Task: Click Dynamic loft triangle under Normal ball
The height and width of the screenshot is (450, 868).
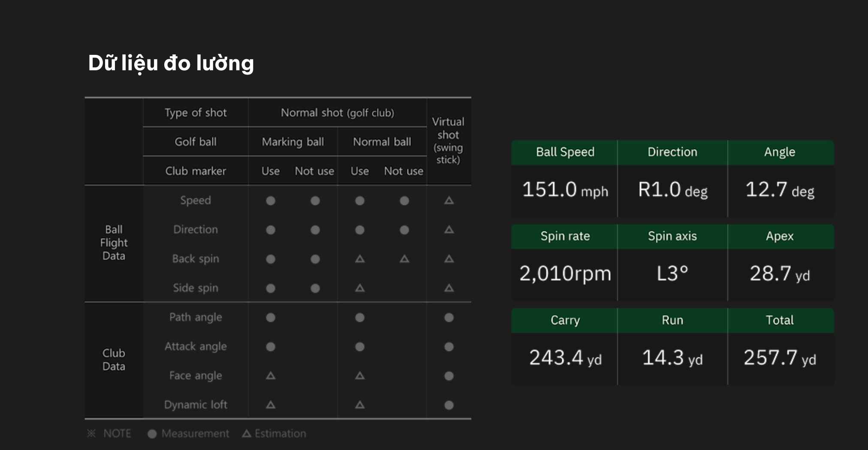Action: pos(360,405)
